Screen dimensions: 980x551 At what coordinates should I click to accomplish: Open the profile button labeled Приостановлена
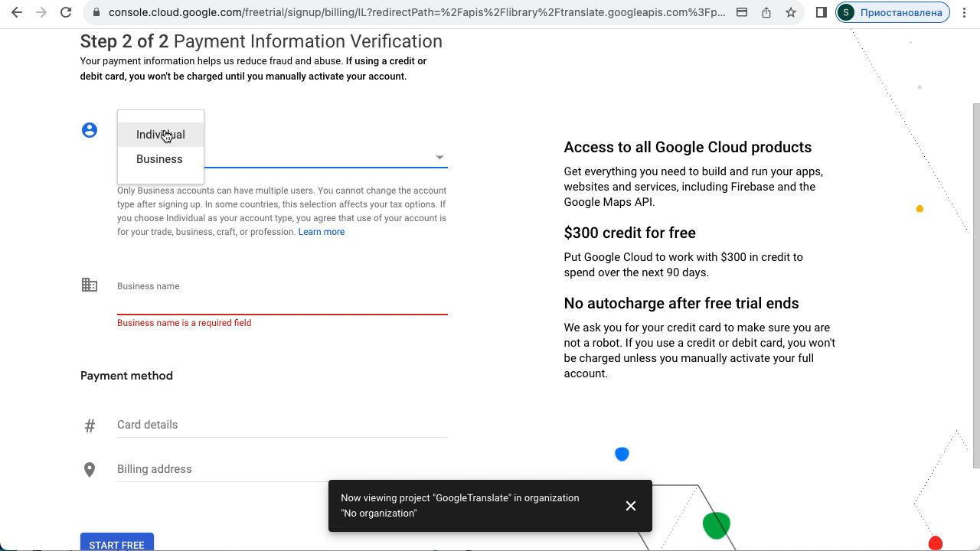[893, 12]
